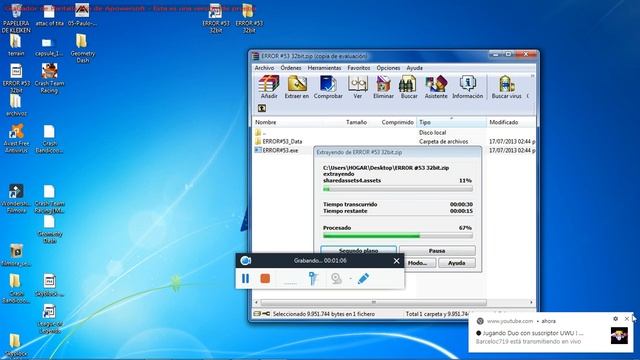Click the Extraer en toolbar icon
Image resolution: width=640 pixels, height=360 pixels.
[297, 87]
